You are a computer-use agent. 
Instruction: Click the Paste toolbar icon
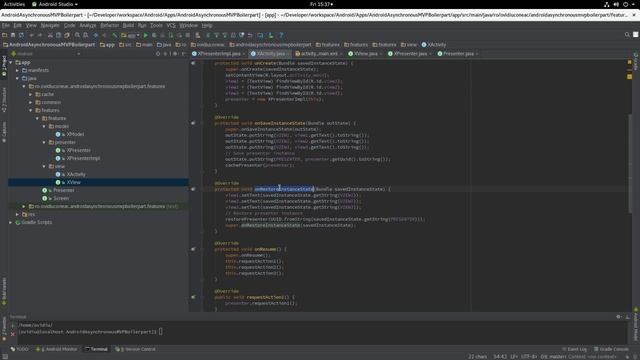[x=67, y=36]
